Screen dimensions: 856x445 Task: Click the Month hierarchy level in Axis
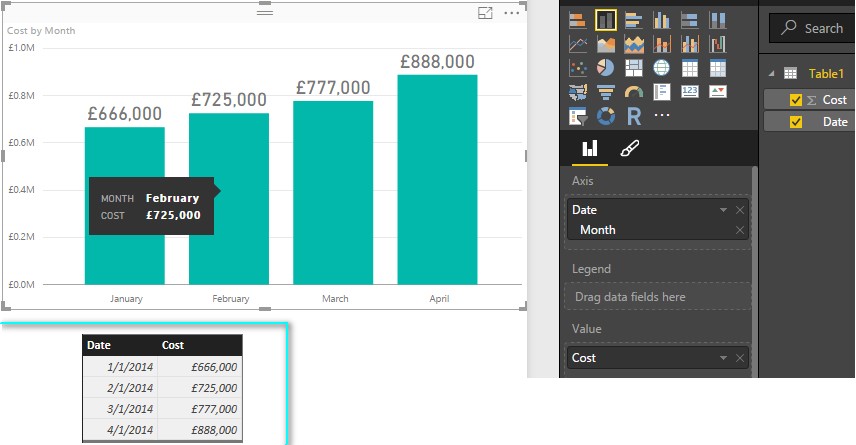pyautogui.click(x=598, y=230)
